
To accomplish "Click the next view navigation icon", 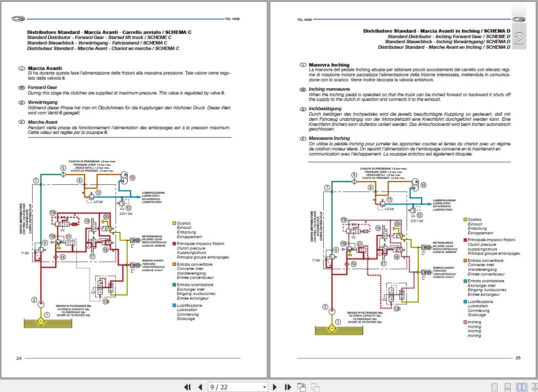I will [315, 387].
